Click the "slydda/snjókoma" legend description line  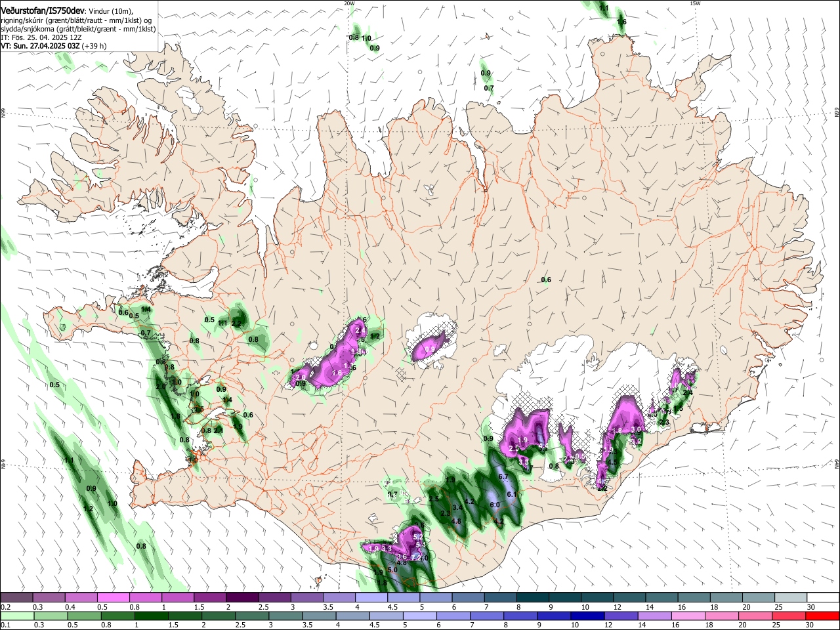coord(78,29)
